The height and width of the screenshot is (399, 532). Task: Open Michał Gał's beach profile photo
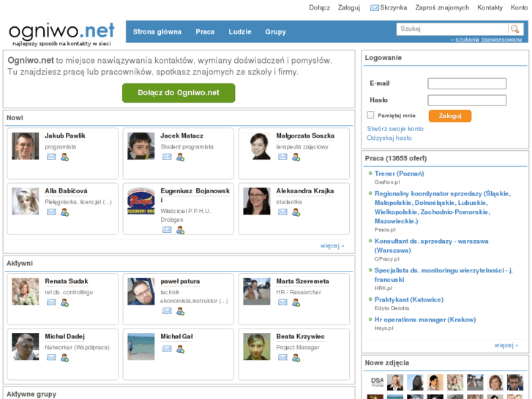[x=141, y=346]
